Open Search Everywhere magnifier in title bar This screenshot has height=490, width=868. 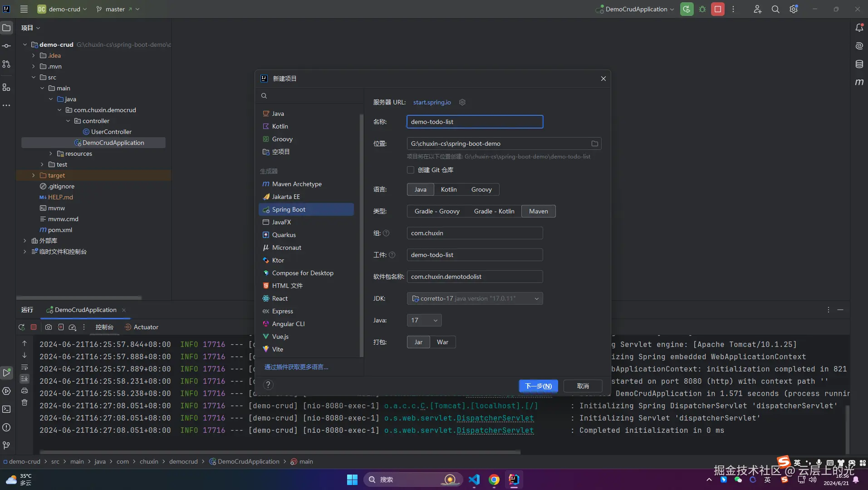click(x=775, y=9)
